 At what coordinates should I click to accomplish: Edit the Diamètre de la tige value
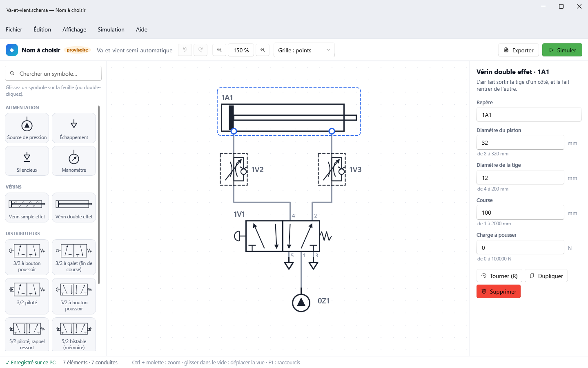coord(520,177)
